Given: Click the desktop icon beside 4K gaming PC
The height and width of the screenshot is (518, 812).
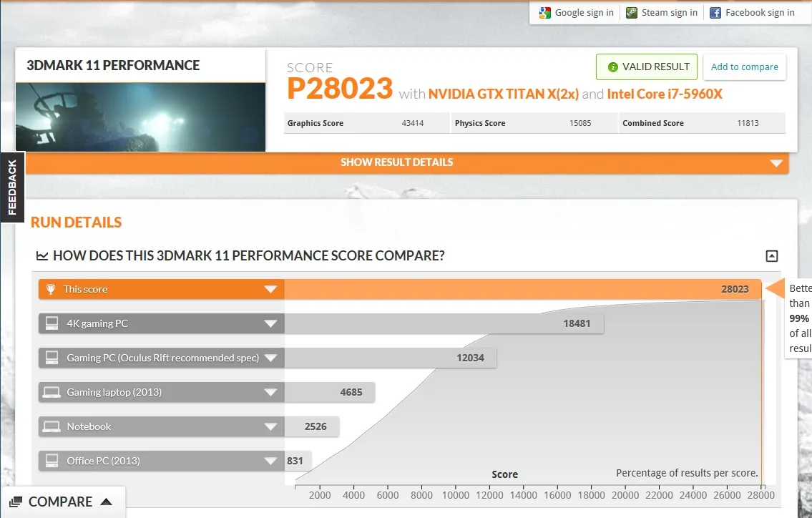Looking at the screenshot, I should pos(52,323).
